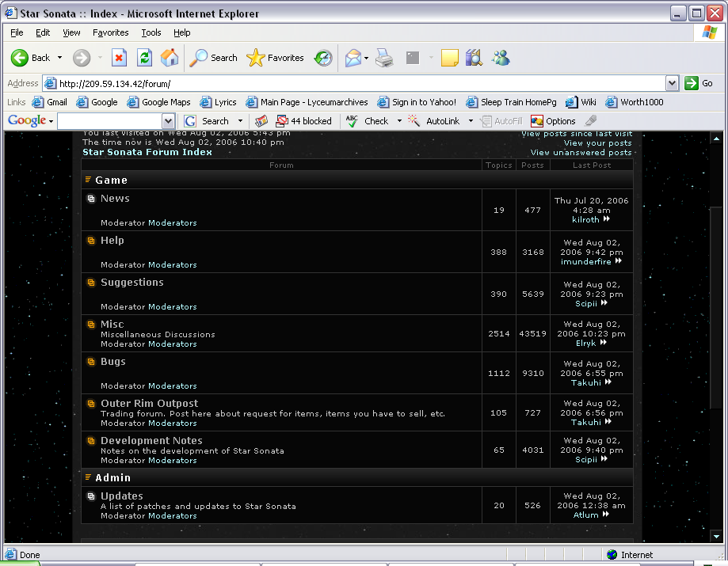The image size is (728, 566).
Task: Open the Tools menu
Action: pyautogui.click(x=151, y=32)
